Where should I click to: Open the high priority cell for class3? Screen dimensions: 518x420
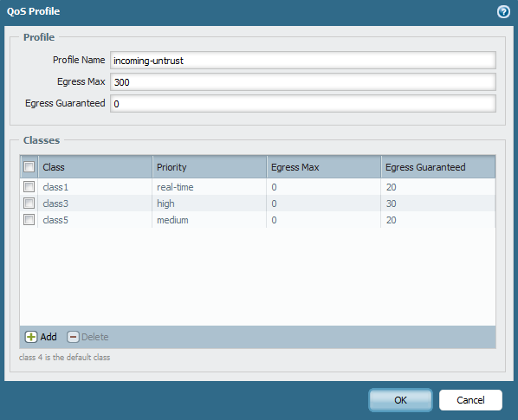210,204
